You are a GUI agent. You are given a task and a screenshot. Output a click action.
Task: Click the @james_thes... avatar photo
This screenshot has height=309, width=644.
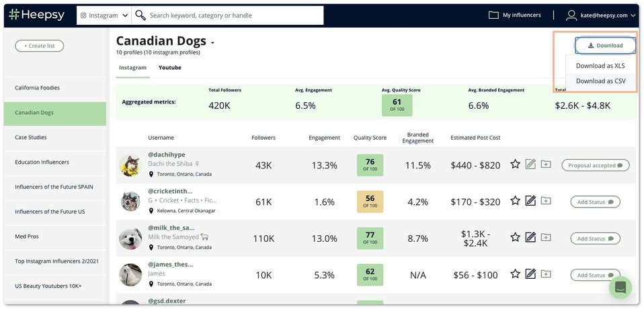[x=130, y=275]
